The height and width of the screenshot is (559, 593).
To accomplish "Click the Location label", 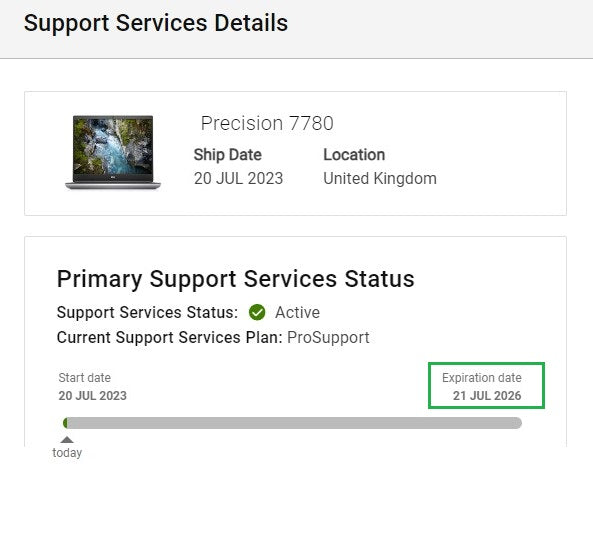I will pos(354,155).
